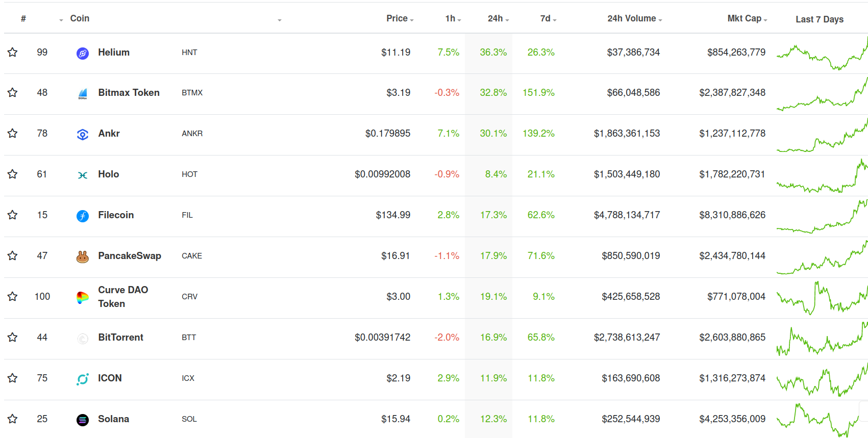
Task: Favorite Helium with its star icon
Action: 13,52
